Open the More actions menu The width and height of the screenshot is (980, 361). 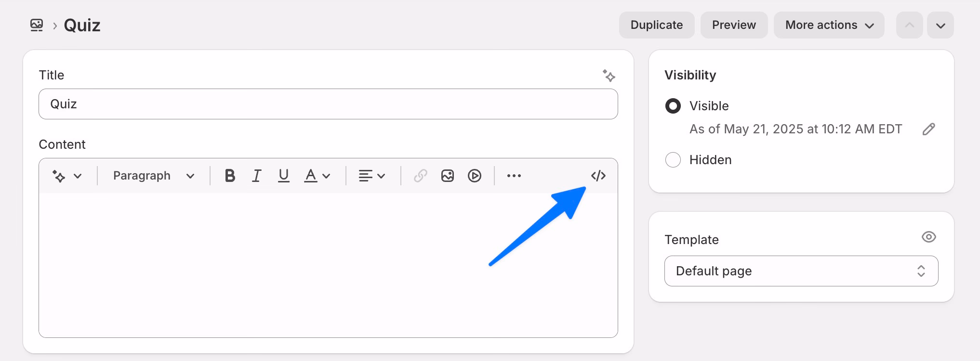point(829,25)
